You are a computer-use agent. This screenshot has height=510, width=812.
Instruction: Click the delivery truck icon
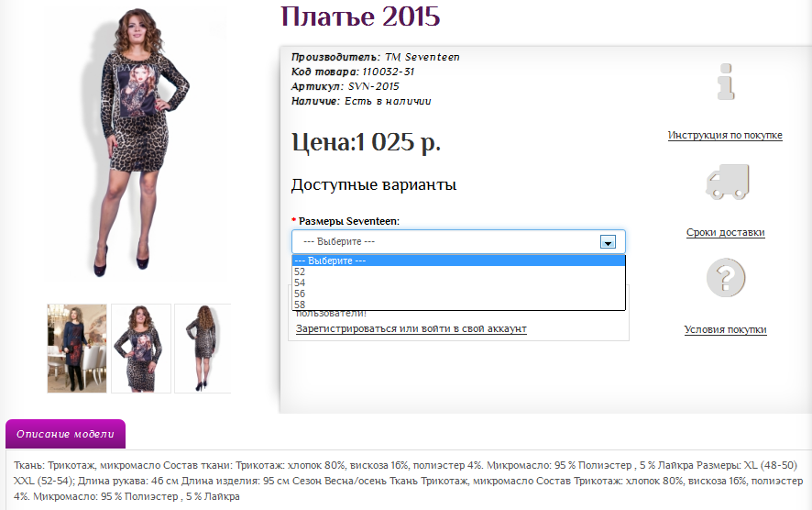pos(728,182)
